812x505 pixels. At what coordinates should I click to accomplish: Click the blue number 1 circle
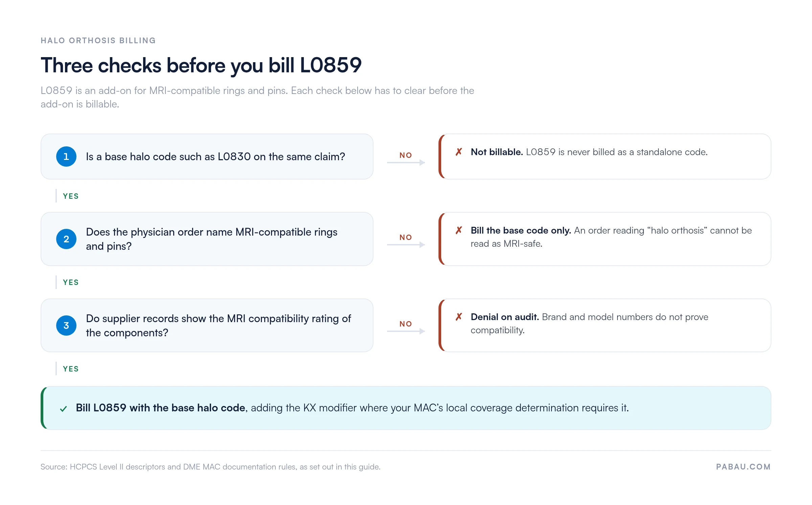pos(66,157)
